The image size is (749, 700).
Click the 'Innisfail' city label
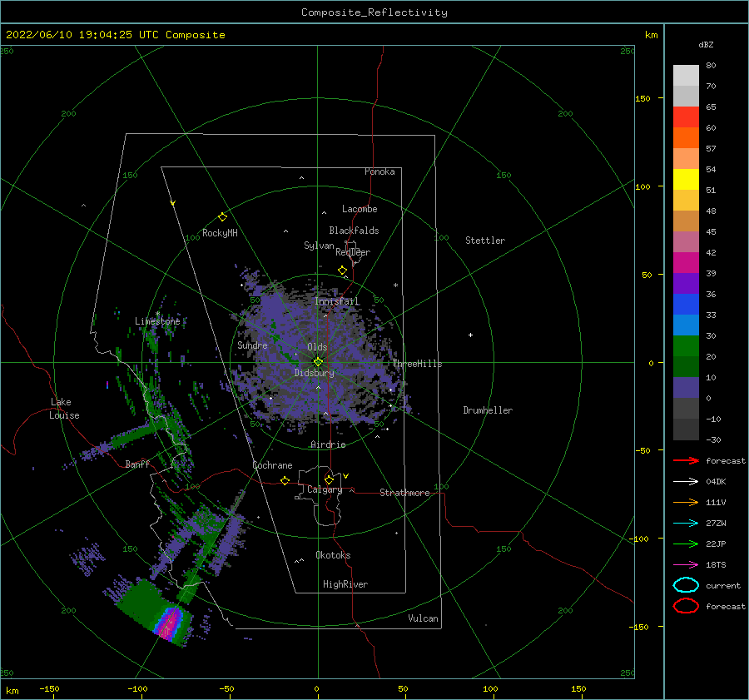click(337, 301)
